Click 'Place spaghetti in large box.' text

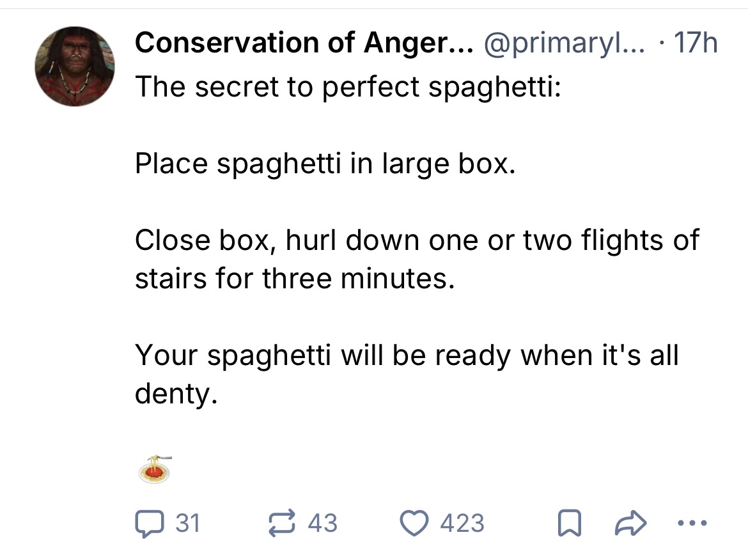pyautogui.click(x=324, y=164)
